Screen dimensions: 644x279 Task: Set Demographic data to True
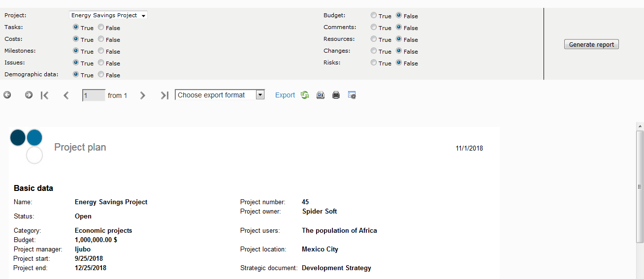coord(76,75)
